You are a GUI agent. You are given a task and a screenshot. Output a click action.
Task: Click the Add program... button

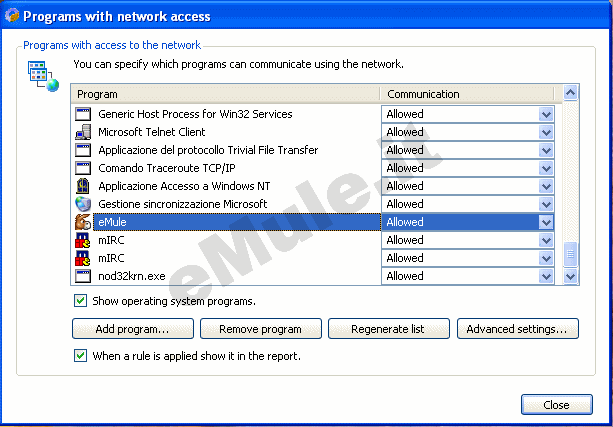click(133, 329)
